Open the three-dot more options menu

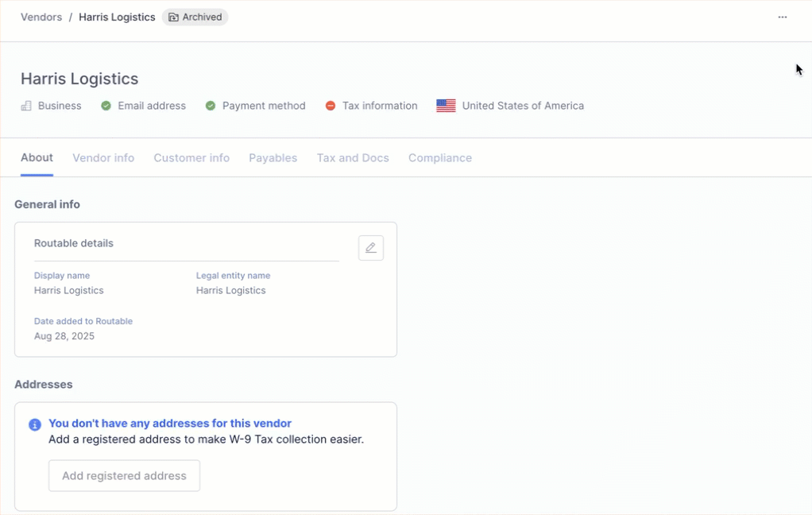click(x=782, y=17)
